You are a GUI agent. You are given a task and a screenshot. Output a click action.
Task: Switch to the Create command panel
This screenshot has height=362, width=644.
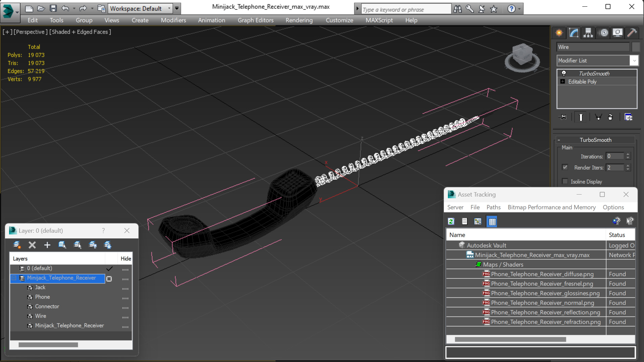coord(559,33)
